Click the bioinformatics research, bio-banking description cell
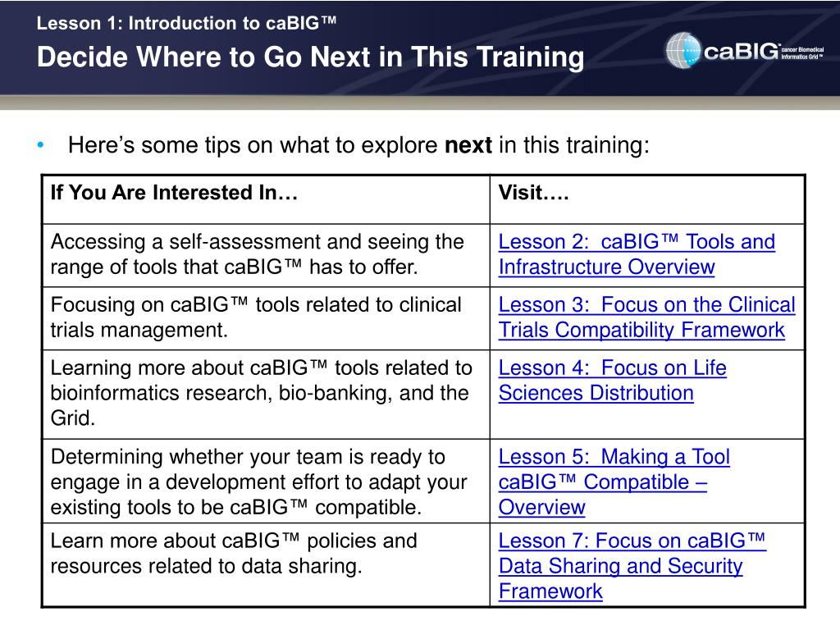 266,395
